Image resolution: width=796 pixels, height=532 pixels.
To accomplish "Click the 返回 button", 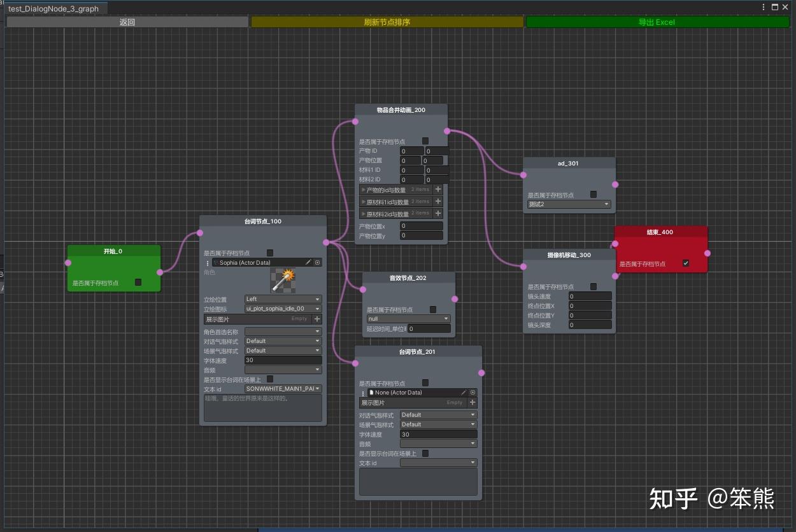I will 126,21.
